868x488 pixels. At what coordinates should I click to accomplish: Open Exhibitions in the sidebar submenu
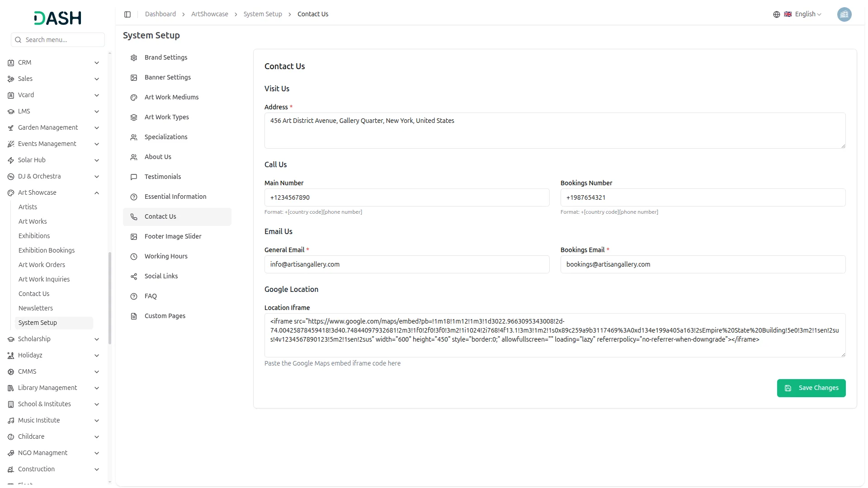pos(34,236)
